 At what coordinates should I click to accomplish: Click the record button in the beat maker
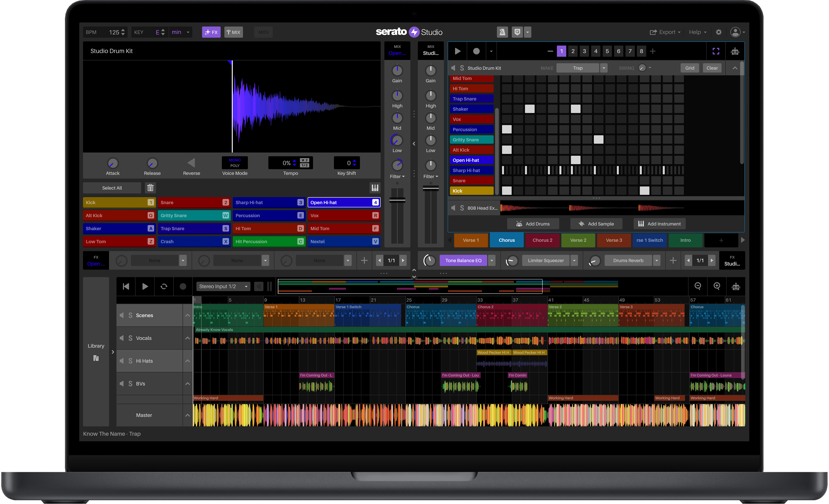(476, 51)
